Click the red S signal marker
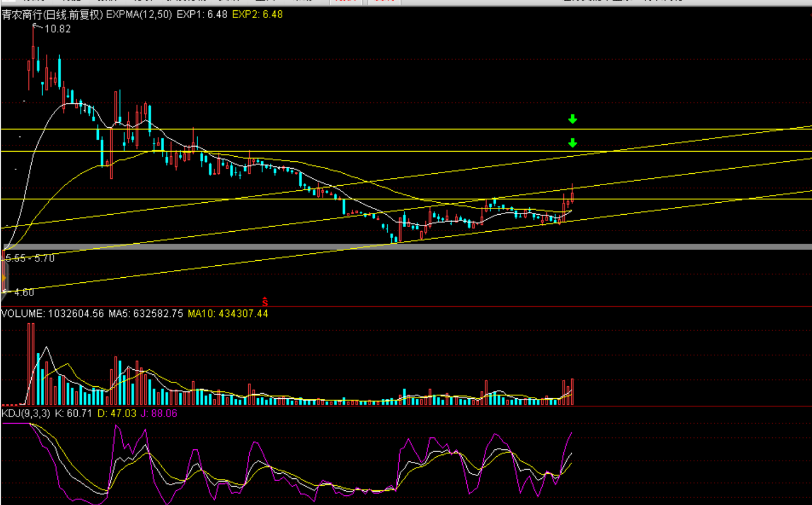The height and width of the screenshot is (505, 812). coord(265,302)
